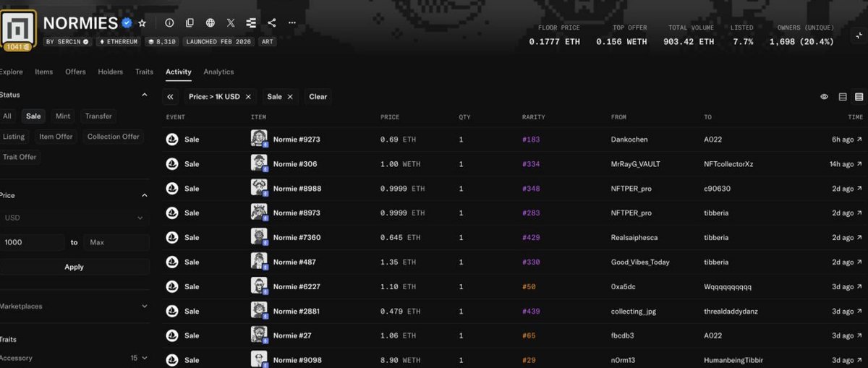
Task: Open the three-dots more options menu
Action: (x=292, y=23)
